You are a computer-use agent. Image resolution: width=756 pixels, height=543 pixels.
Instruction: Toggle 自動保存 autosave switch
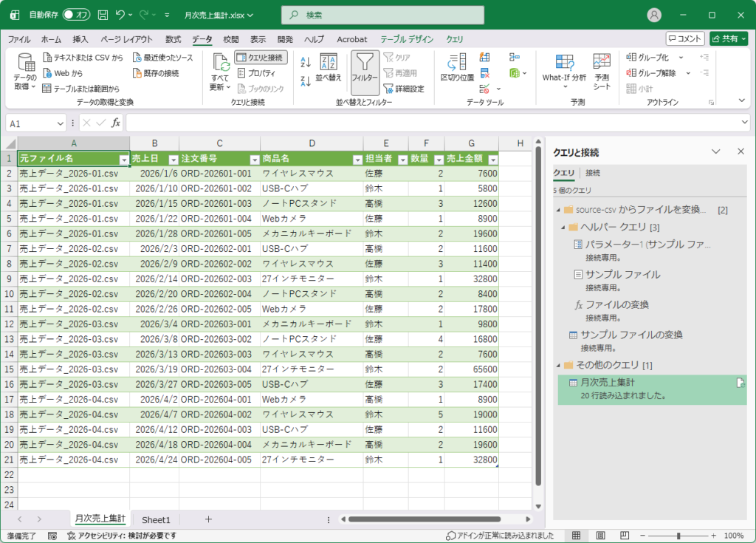tap(76, 15)
